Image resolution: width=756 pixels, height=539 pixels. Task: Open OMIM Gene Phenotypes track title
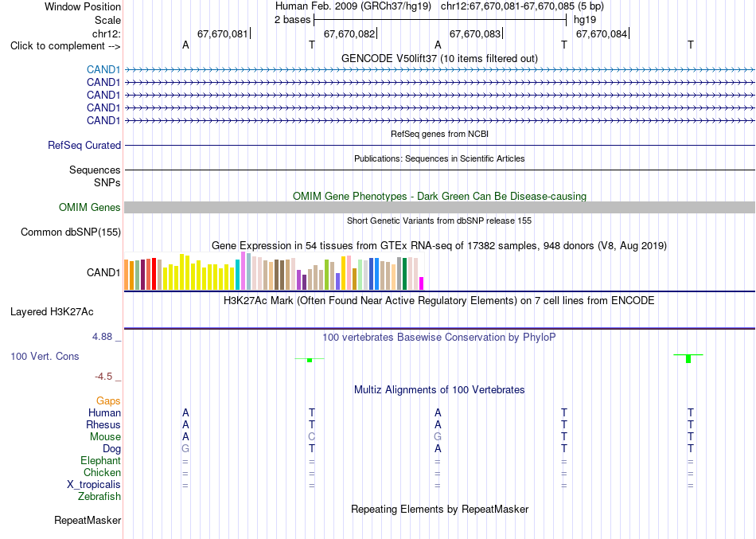[439, 196]
